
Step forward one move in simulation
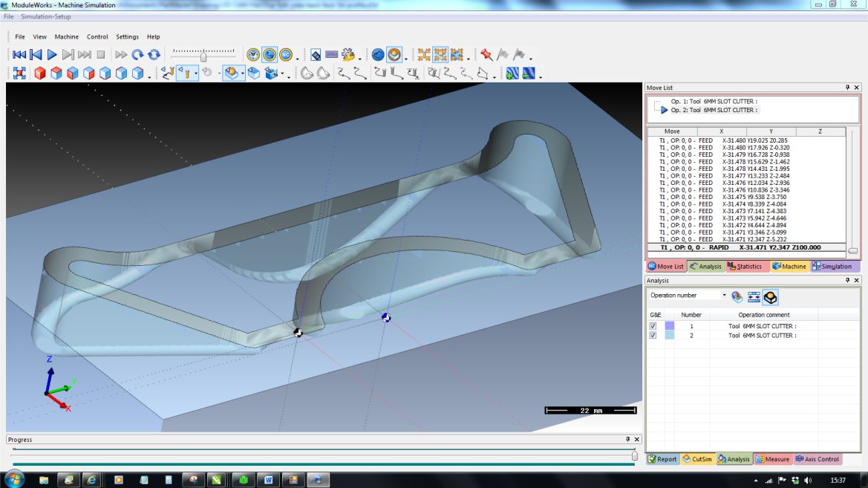(68, 53)
